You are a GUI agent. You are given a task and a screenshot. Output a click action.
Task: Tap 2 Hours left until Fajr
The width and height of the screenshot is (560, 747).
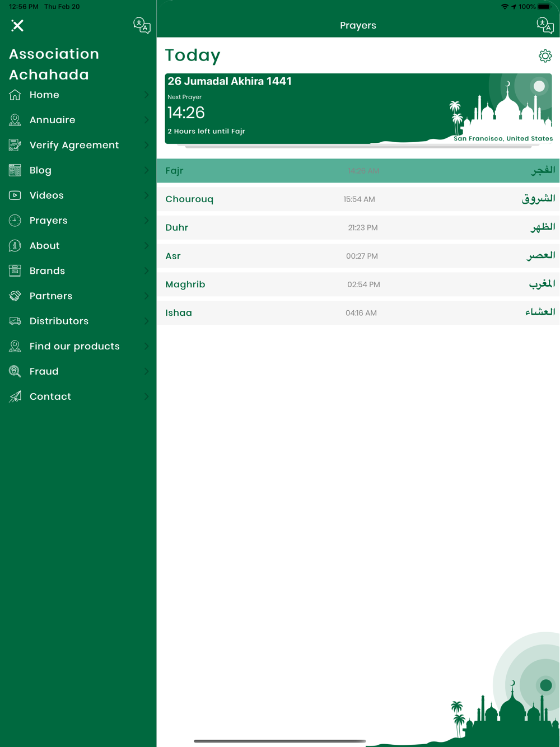[x=206, y=131]
